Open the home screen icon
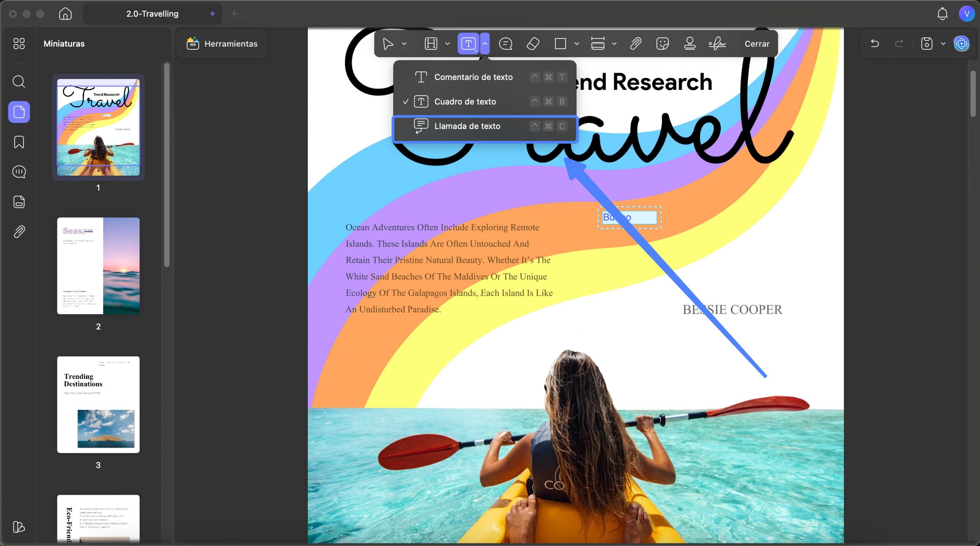This screenshot has width=980, height=546. [x=65, y=14]
